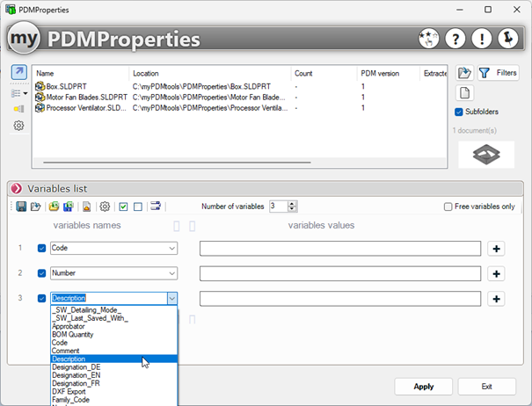Screen dimensions: 532x406
Task: Click plus button for Description value
Action: click(496, 299)
